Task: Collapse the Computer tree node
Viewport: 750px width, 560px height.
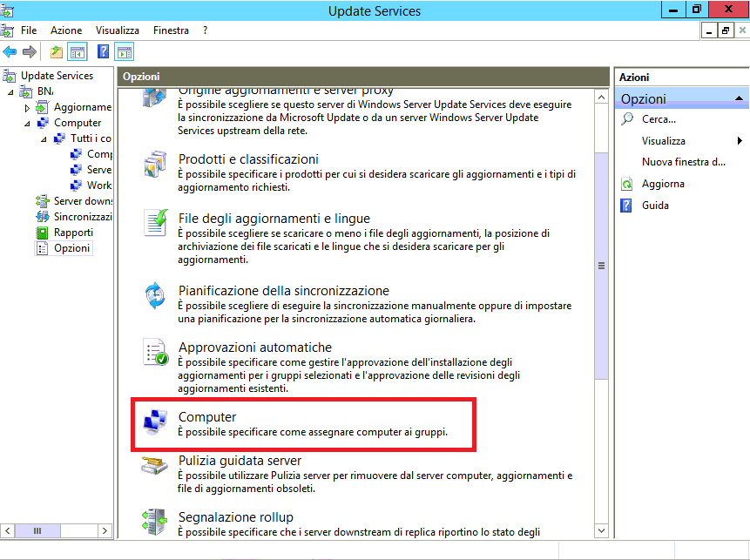Action: [x=27, y=124]
